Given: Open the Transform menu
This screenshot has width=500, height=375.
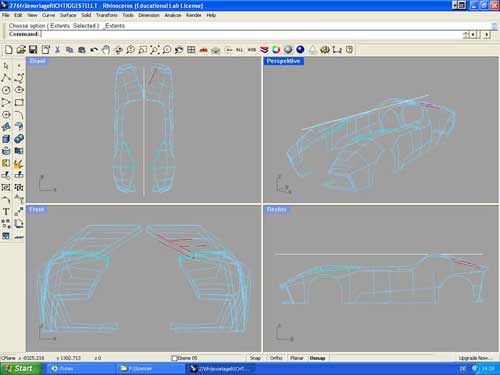Looking at the screenshot, I should click(x=107, y=15).
